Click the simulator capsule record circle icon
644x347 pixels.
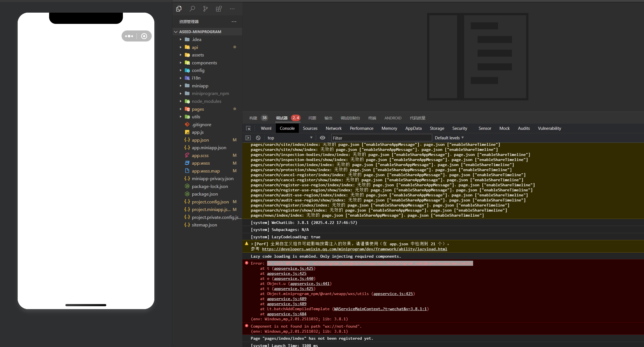point(144,36)
